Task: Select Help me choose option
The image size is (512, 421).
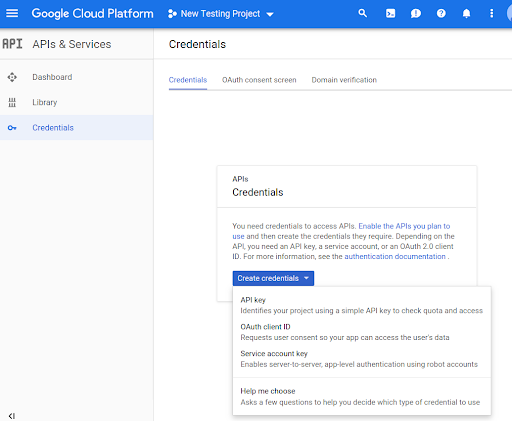Action: click(362, 396)
